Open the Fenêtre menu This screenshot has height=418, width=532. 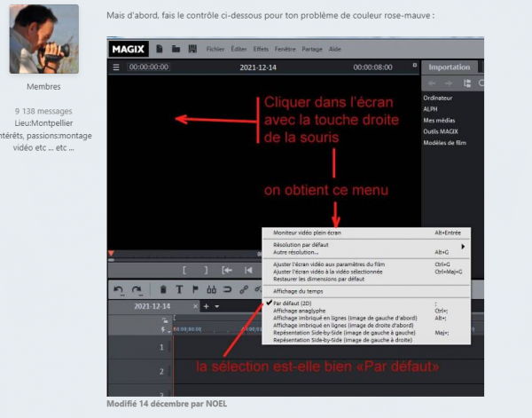tap(285, 49)
